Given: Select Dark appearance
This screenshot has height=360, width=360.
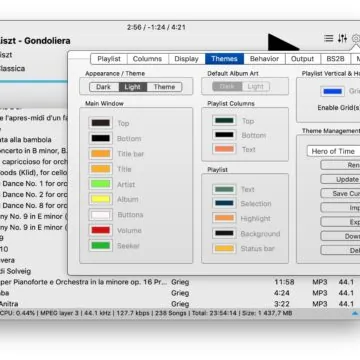Looking at the screenshot, I should (x=104, y=87).
